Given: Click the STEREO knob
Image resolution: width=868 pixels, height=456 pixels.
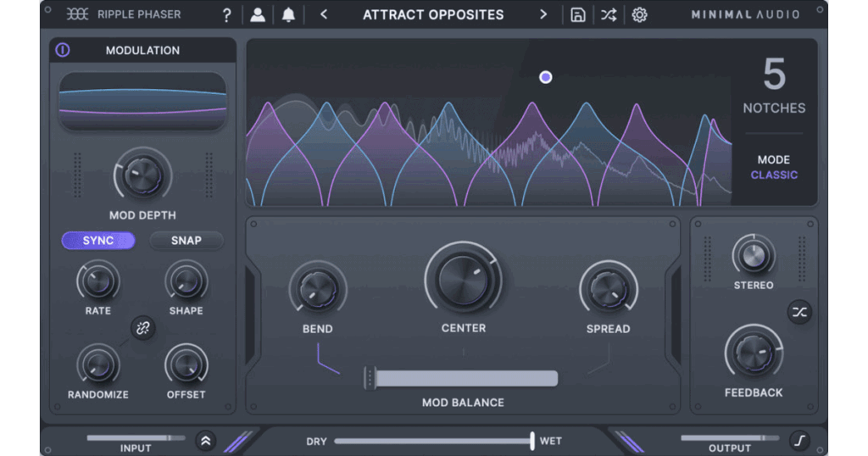Looking at the screenshot, I should tap(754, 256).
